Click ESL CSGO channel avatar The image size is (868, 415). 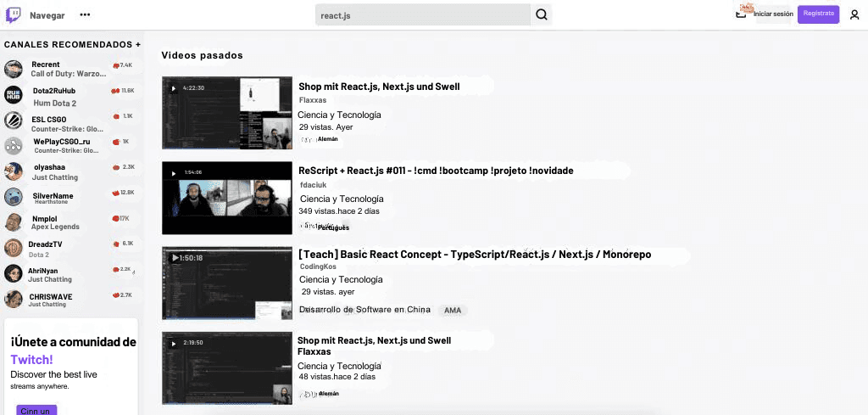[x=14, y=120]
